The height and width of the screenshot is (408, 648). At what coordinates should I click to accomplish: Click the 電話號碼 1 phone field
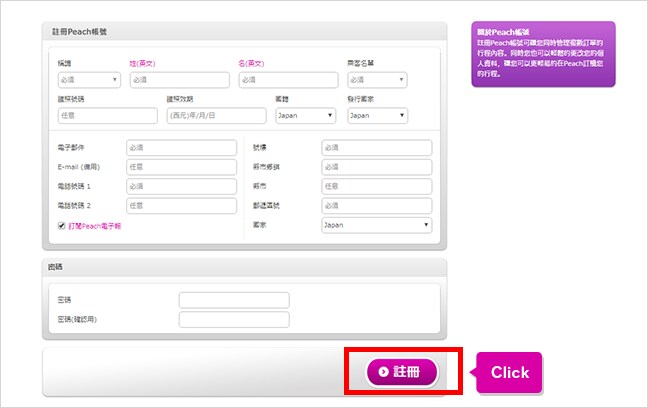pyautogui.click(x=181, y=186)
